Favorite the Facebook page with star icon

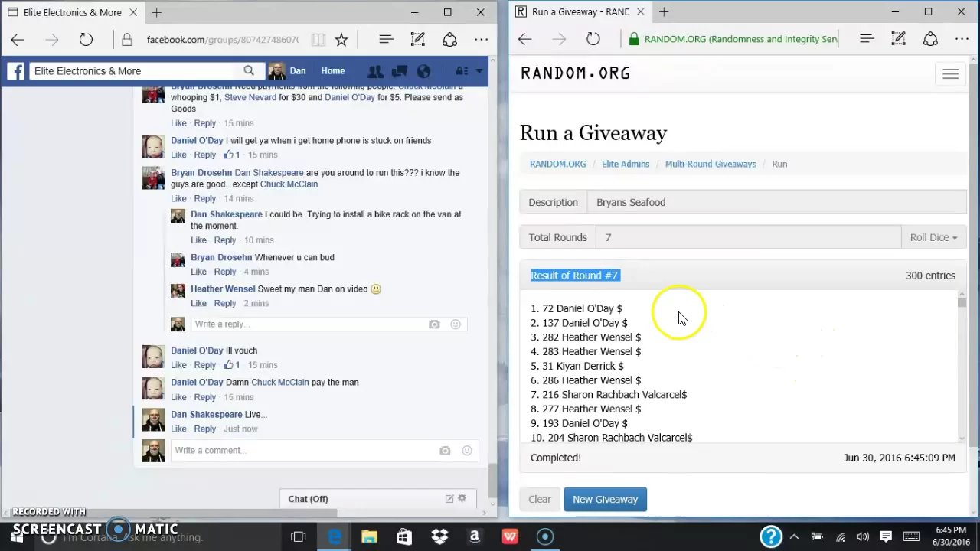point(341,40)
